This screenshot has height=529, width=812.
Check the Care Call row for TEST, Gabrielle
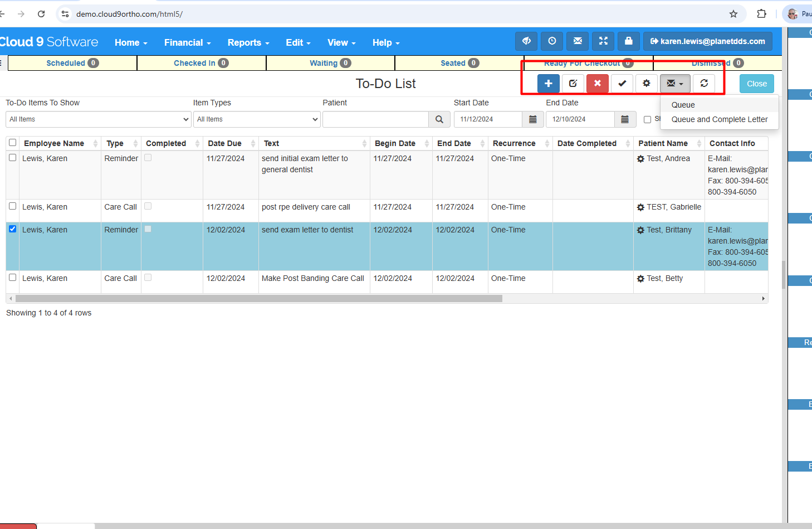[12, 206]
